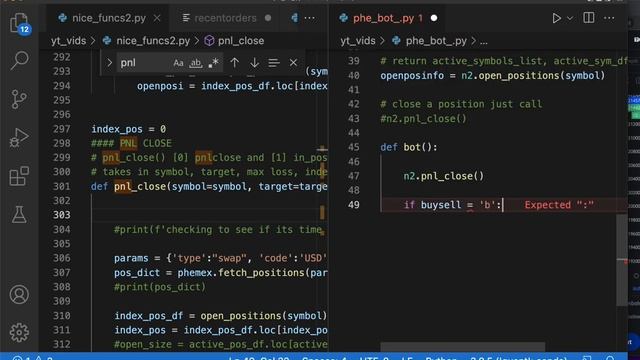
Task: Click the openposinfo assignment on line 40
Action: coord(493,76)
